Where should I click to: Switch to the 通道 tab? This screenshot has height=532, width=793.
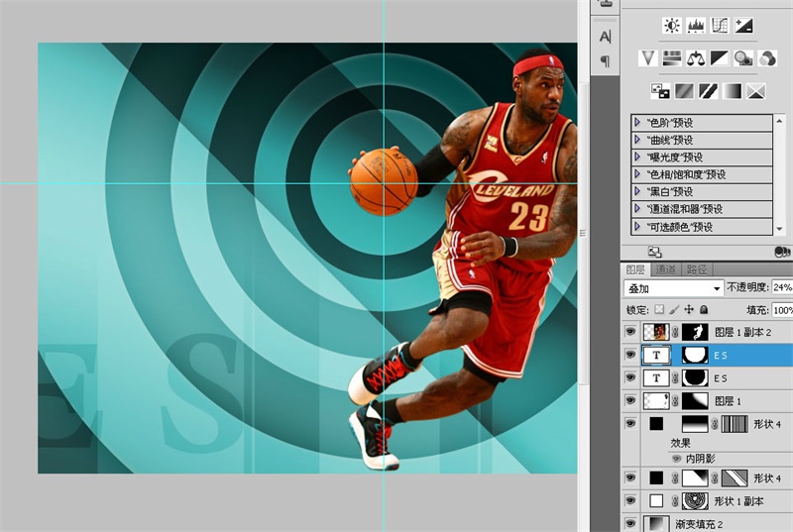[x=666, y=269]
